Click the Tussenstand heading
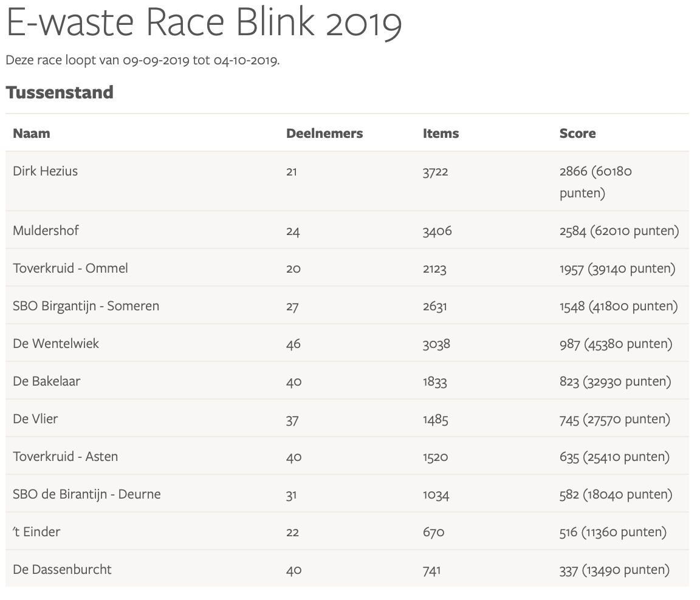 click(x=60, y=92)
